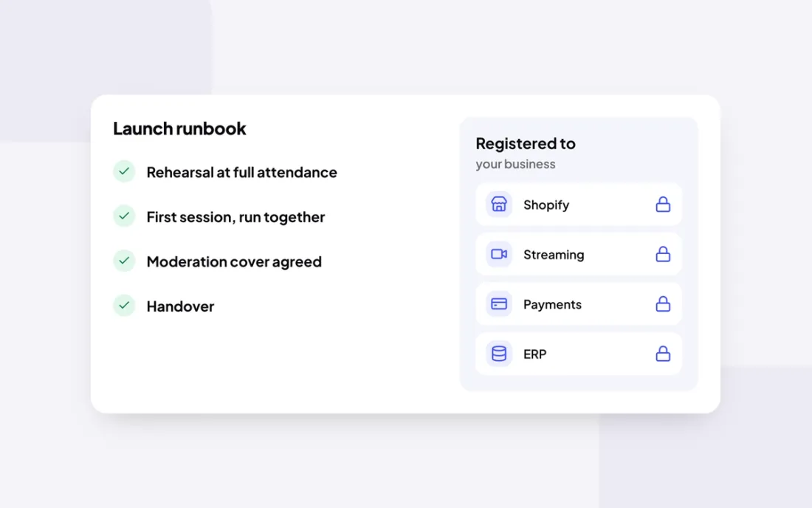
Task: Click the Payments credit card icon
Action: coord(499,304)
